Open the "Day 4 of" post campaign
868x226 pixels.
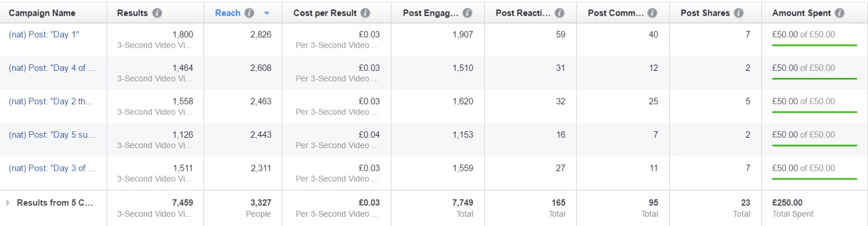(52, 68)
